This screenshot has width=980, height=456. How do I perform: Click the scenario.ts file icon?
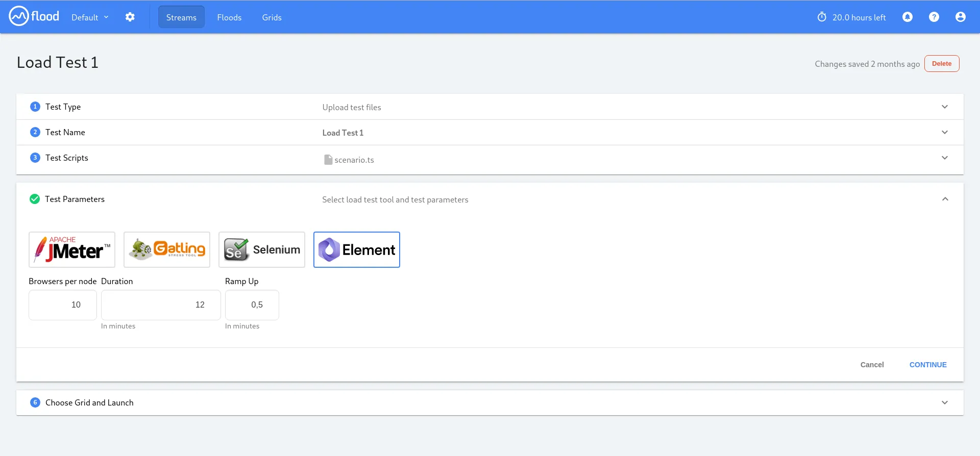click(x=328, y=160)
